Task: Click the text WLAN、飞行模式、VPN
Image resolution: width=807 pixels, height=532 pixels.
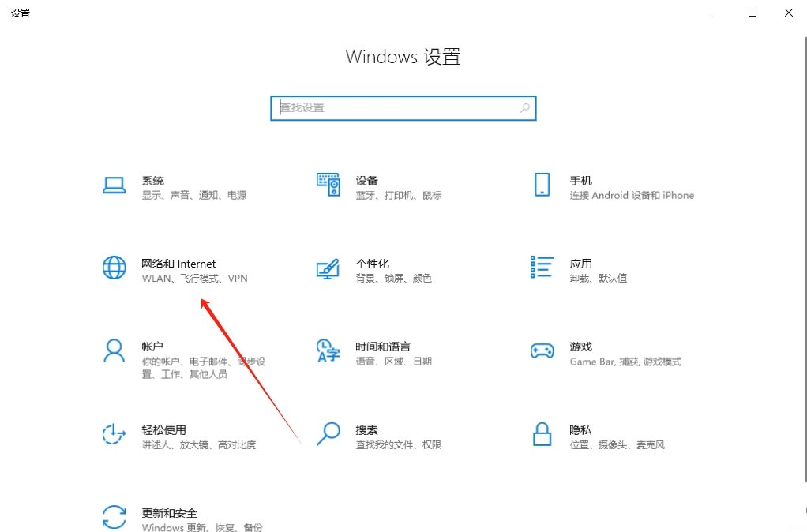Action: 194,279
